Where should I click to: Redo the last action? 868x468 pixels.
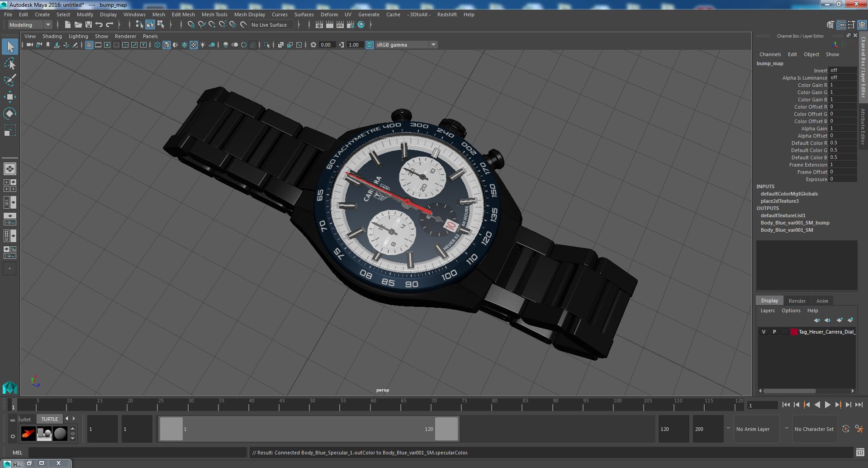pos(109,25)
